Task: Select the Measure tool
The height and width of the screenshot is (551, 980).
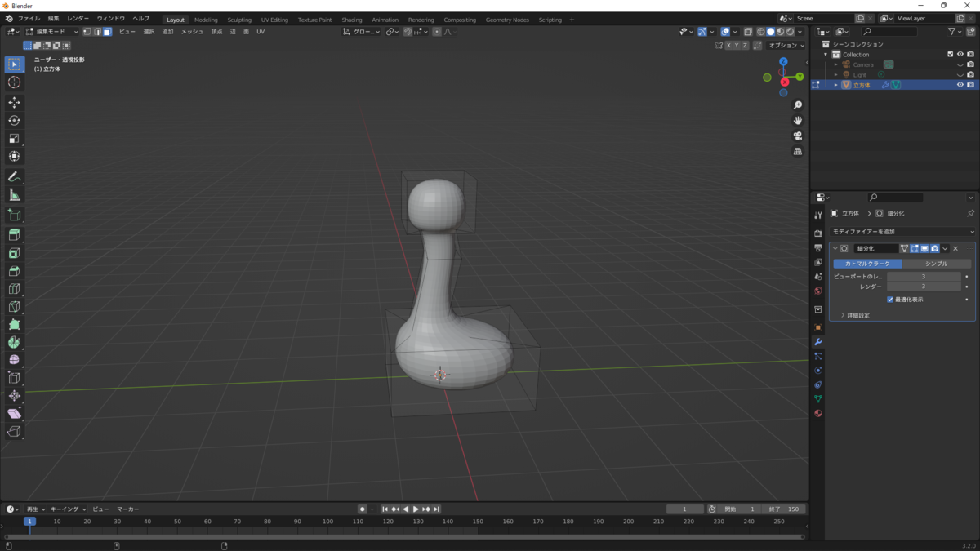Action: [14, 194]
